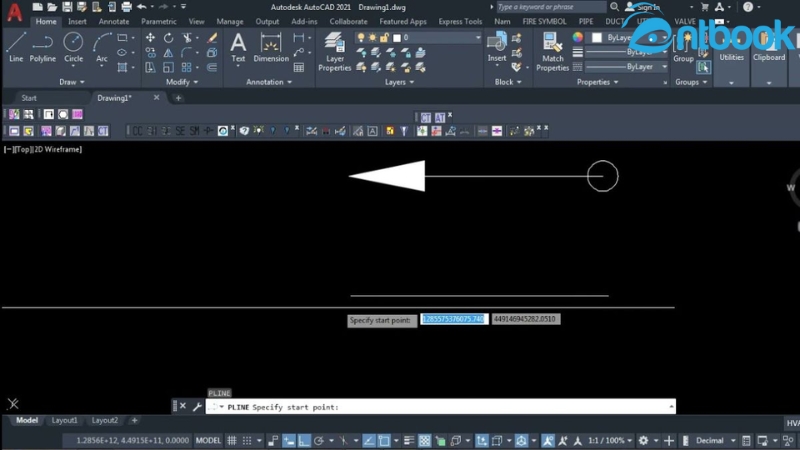
Task: Open the lineweight ByLayer dropdown
Action: point(627,52)
